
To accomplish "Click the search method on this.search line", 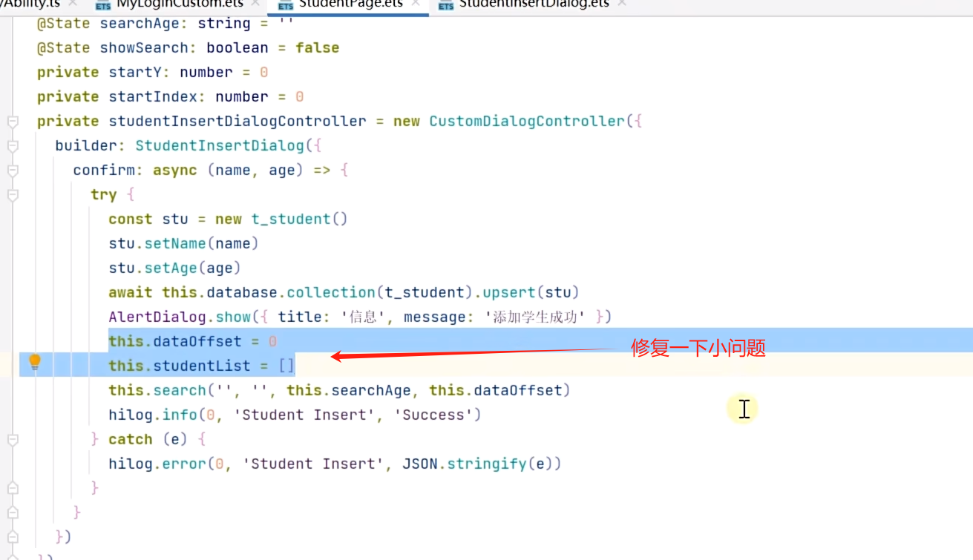I will coord(180,390).
